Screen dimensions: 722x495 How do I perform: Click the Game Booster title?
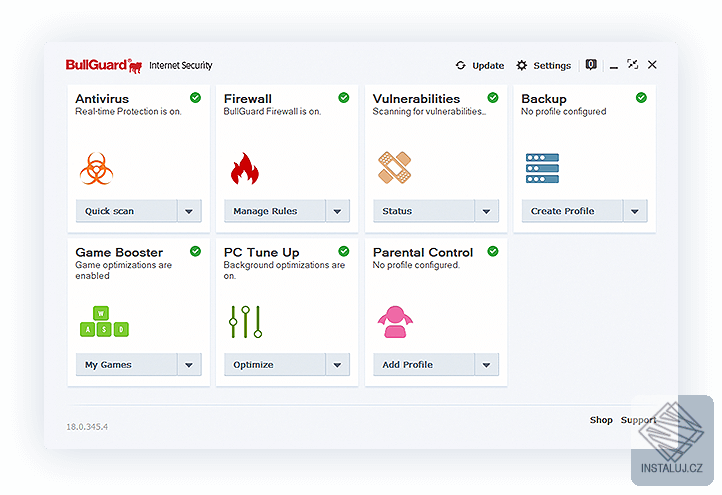tap(119, 252)
